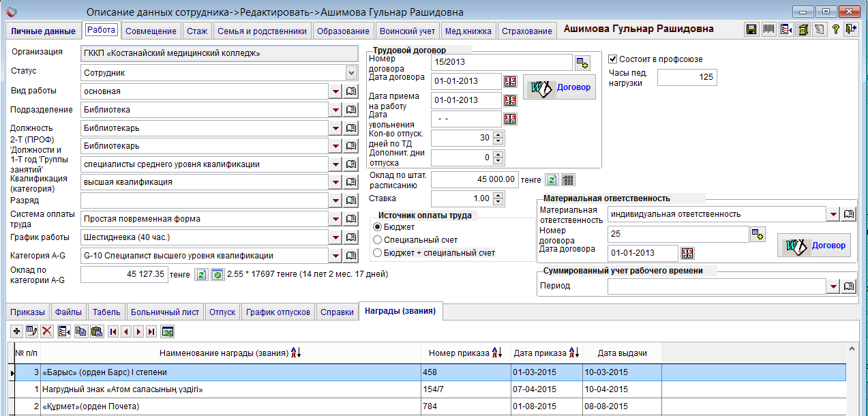Click generate icon beside labor contract number 15/2013
The width and height of the screenshot is (868, 416).
click(x=582, y=63)
